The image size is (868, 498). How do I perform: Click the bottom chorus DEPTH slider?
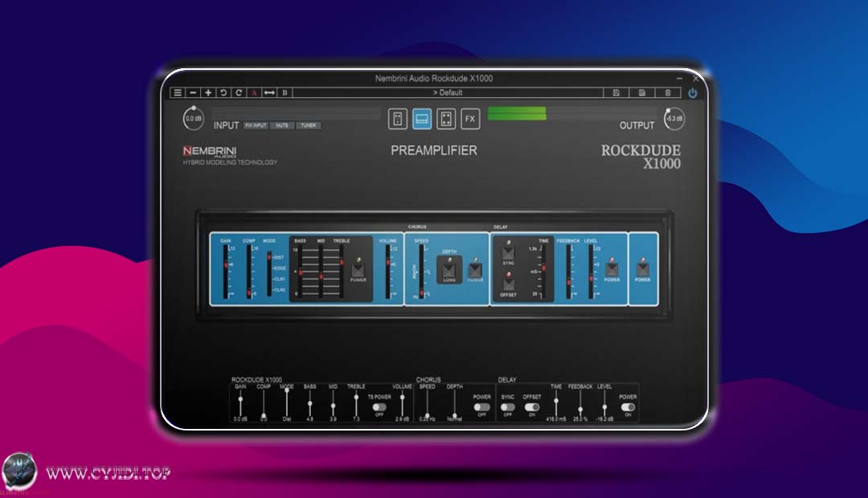coord(454,404)
